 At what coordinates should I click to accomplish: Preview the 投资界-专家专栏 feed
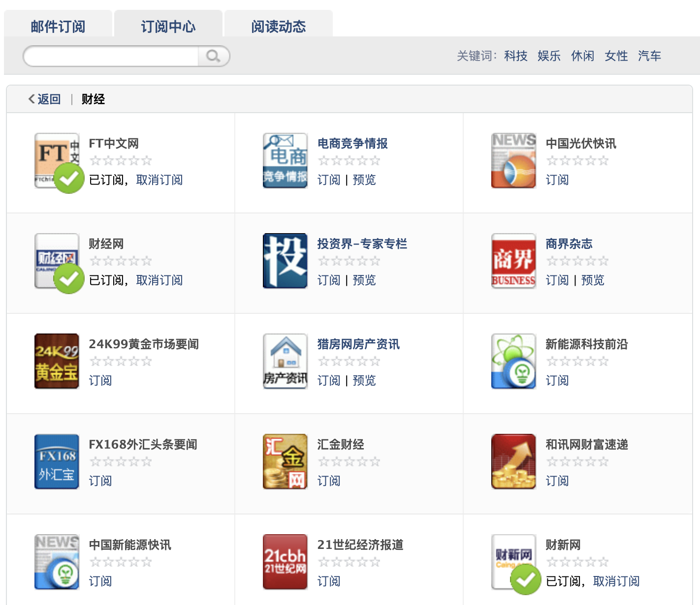coord(364,280)
